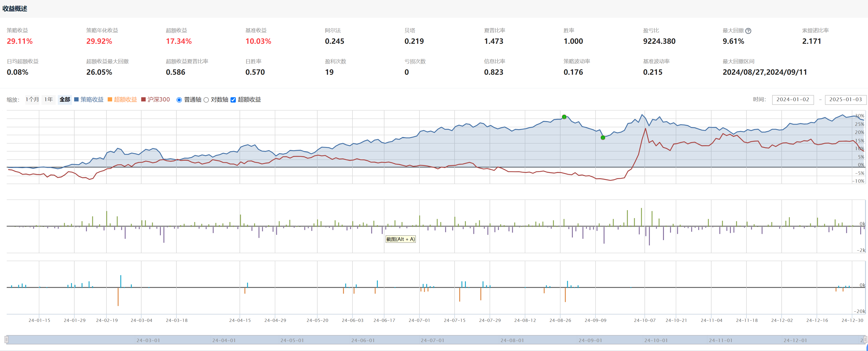The height and width of the screenshot is (351, 868).
Task: Click the 超额收益 orange legend label
Action: click(125, 99)
